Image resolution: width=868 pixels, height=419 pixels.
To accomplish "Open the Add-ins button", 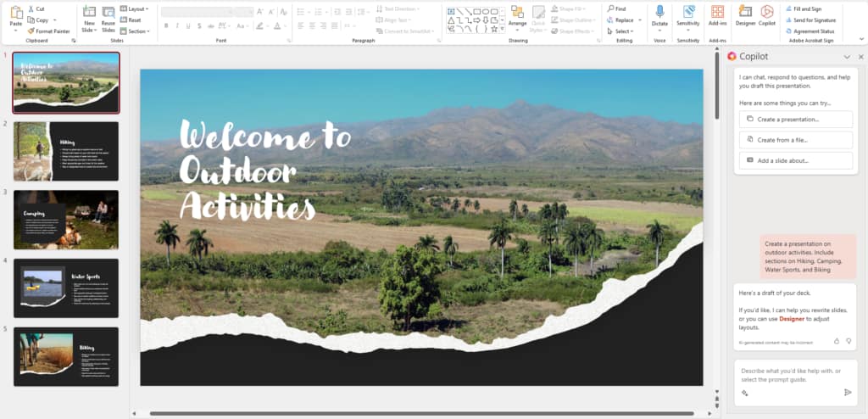I will [x=717, y=17].
